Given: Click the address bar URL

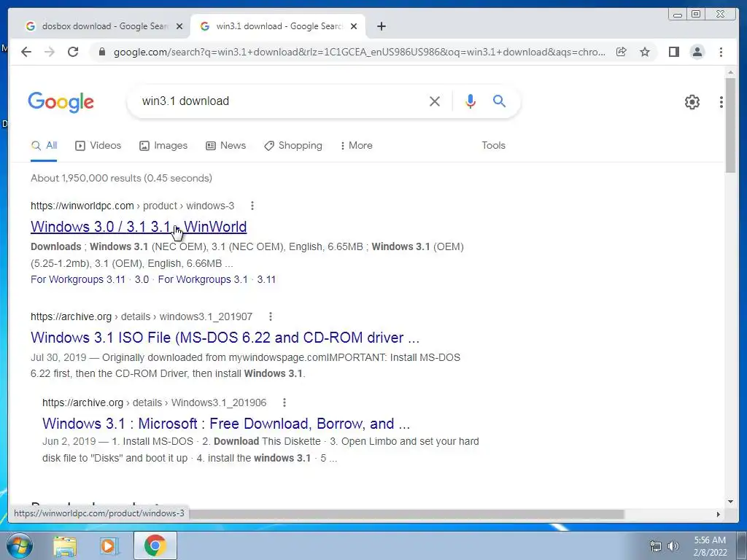Looking at the screenshot, I should (359, 52).
